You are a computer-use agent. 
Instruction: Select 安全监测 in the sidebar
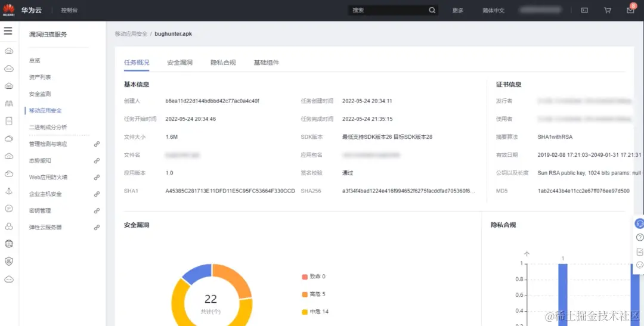pos(40,94)
